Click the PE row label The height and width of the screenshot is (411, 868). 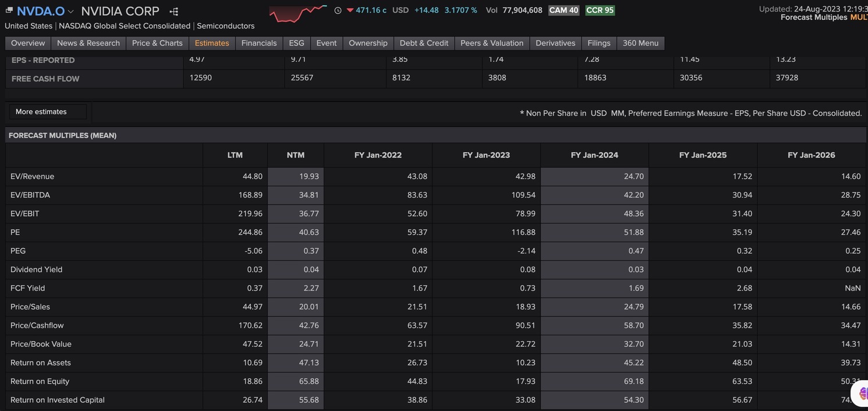coord(15,232)
